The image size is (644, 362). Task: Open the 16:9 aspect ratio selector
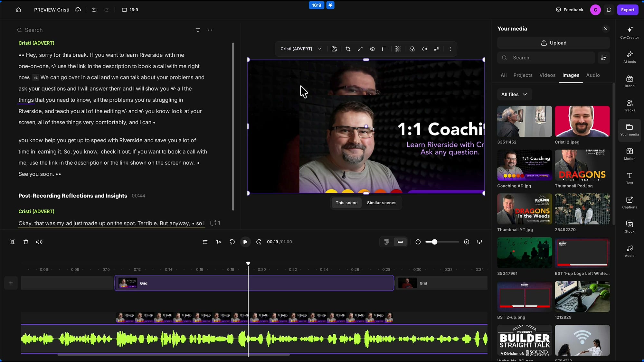[x=130, y=10]
